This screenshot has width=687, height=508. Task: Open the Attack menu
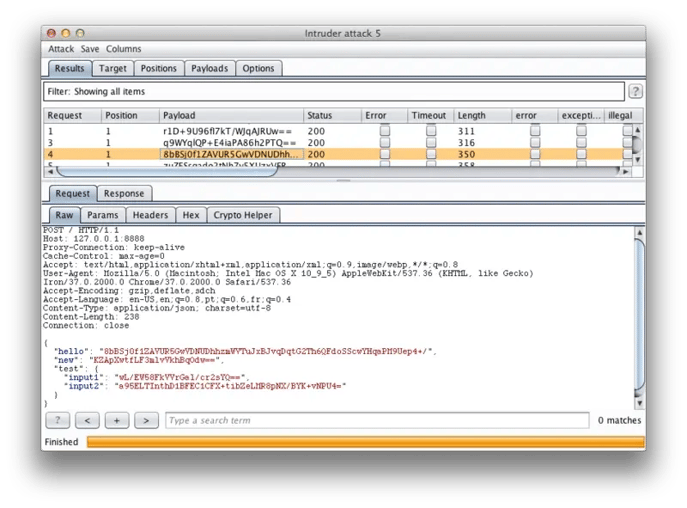(61, 48)
